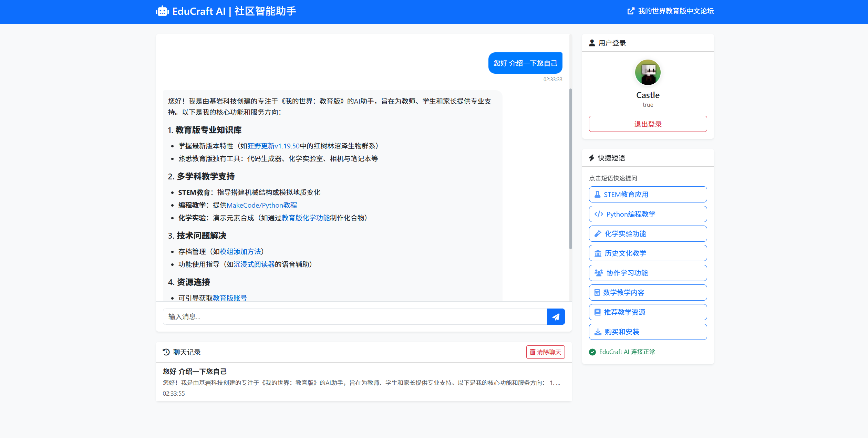Click the download icon for 购买和安装
This screenshot has width=868, height=438.
598,332
